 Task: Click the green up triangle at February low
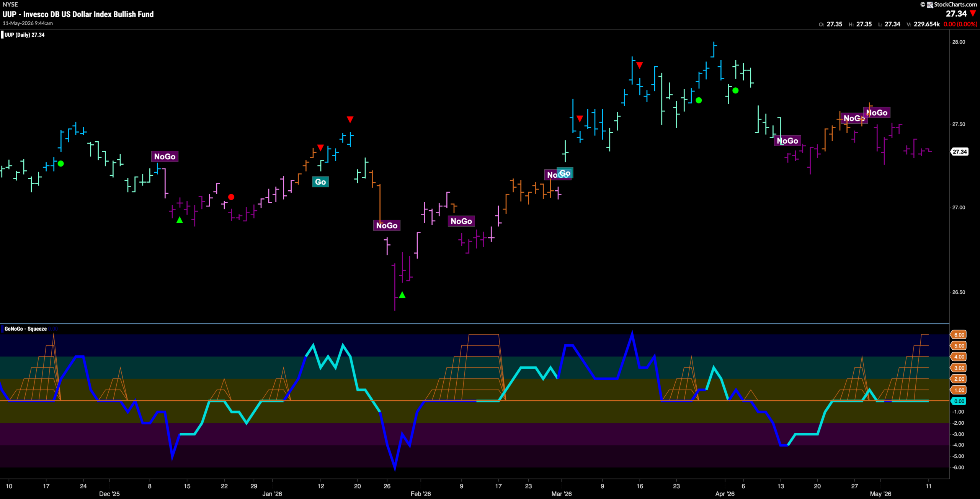click(402, 295)
